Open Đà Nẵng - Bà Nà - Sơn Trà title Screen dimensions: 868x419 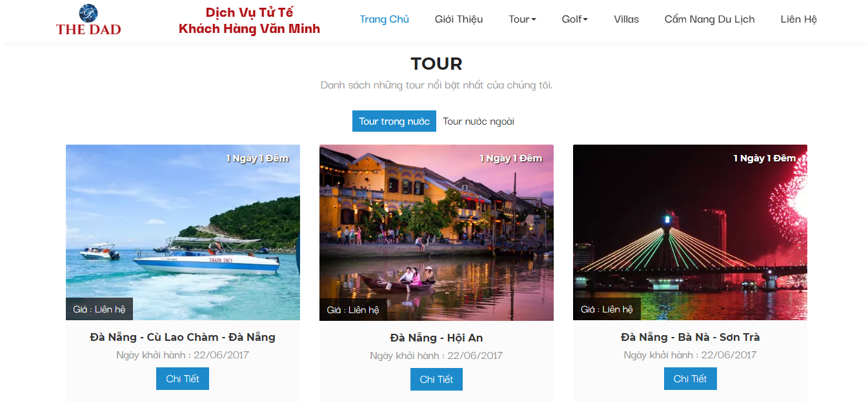pyautogui.click(x=690, y=337)
